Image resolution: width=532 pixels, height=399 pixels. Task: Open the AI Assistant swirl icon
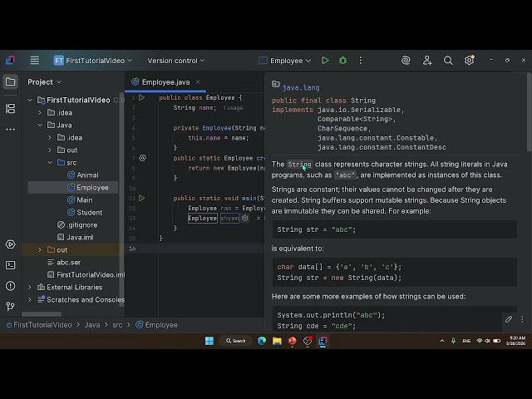[406, 61]
